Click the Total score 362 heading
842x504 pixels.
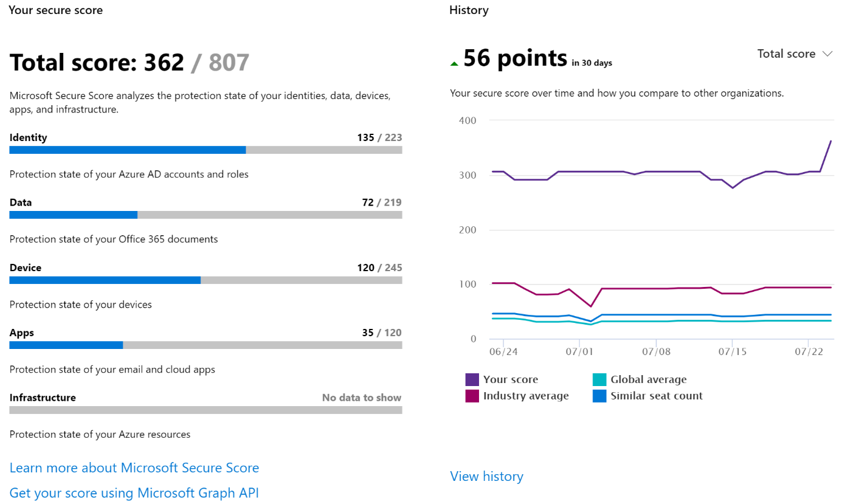click(x=129, y=63)
